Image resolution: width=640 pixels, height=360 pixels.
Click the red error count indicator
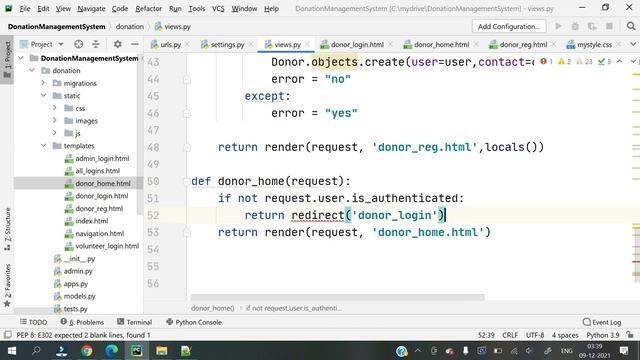click(547, 62)
